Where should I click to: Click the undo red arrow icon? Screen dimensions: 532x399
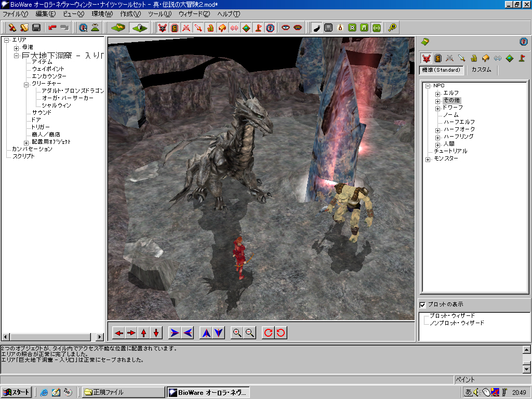[x=52, y=28]
